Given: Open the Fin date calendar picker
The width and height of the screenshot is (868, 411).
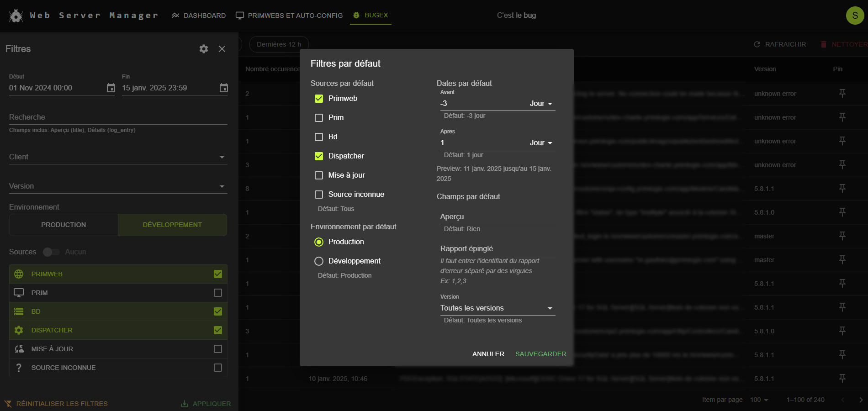Looking at the screenshot, I should point(223,88).
